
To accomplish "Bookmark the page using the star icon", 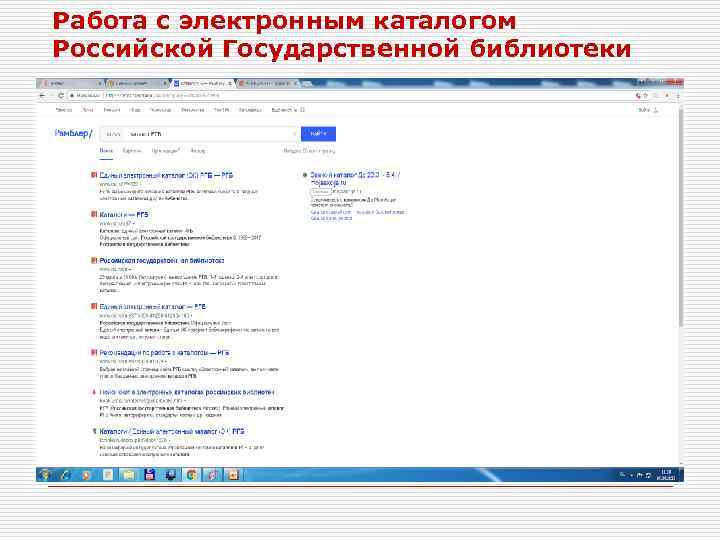I will (x=645, y=96).
